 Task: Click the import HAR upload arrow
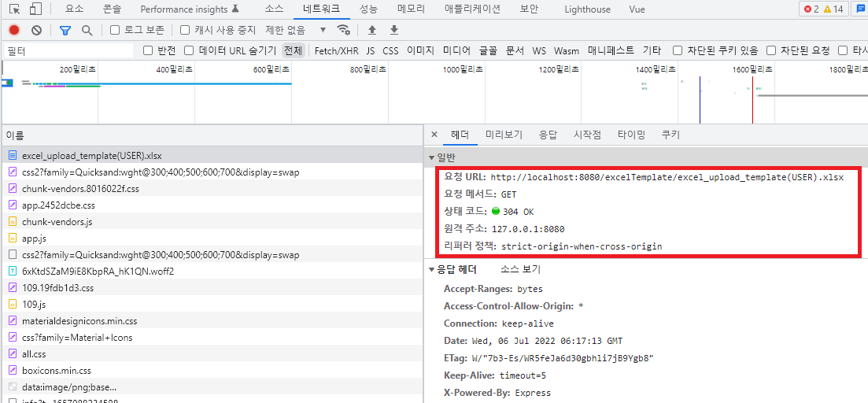372,30
